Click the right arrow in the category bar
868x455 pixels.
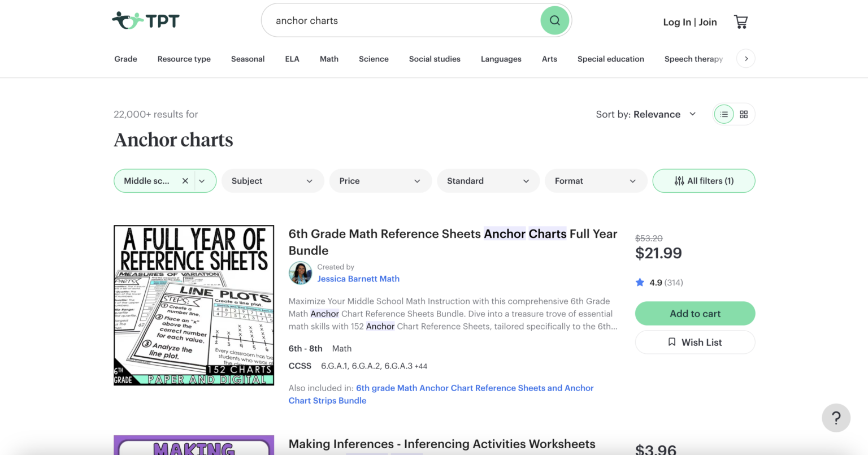745,58
